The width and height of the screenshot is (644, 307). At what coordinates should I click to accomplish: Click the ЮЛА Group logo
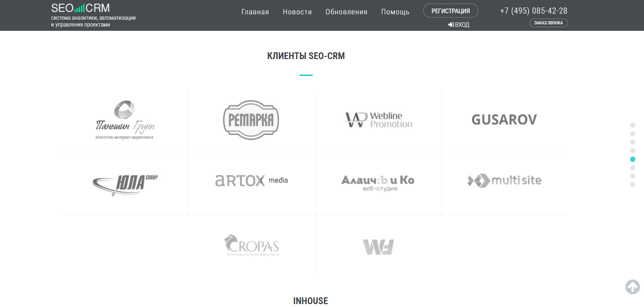125,183
